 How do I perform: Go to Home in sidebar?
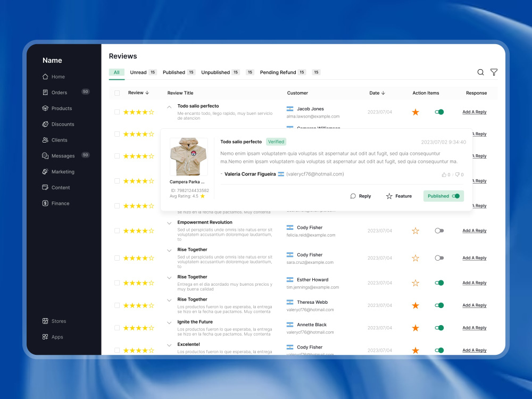pyautogui.click(x=54, y=77)
